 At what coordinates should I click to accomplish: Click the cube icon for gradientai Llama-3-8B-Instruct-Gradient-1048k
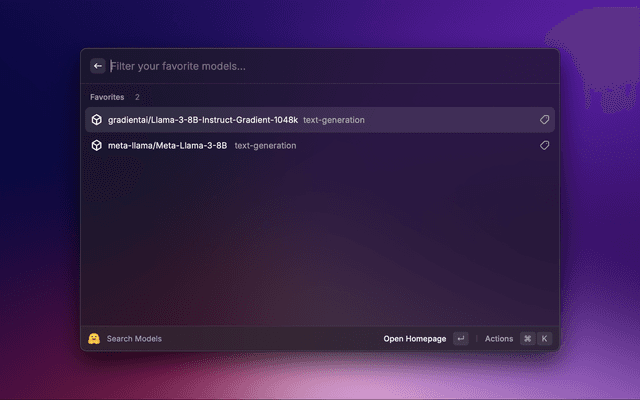click(96, 120)
